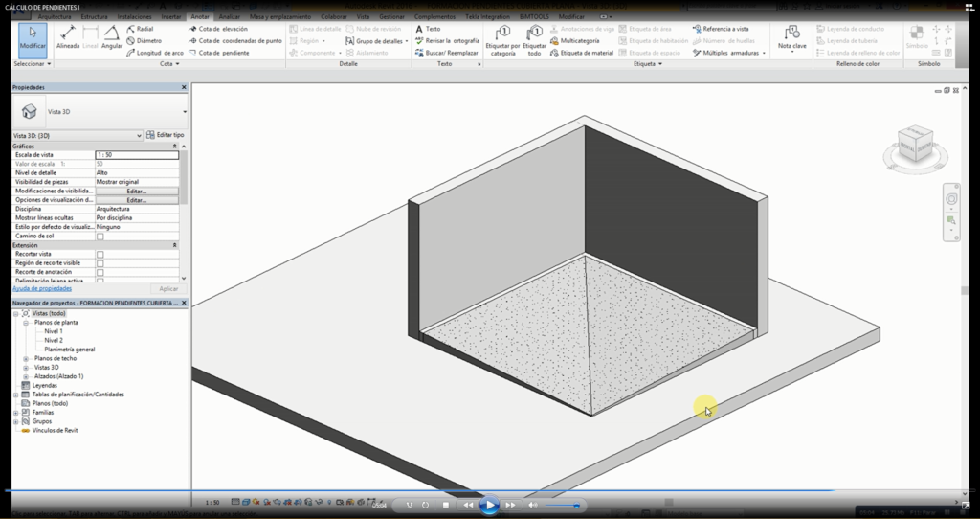The height and width of the screenshot is (519, 980).
Task: Select the Cota de pendiente tool
Action: [x=218, y=53]
